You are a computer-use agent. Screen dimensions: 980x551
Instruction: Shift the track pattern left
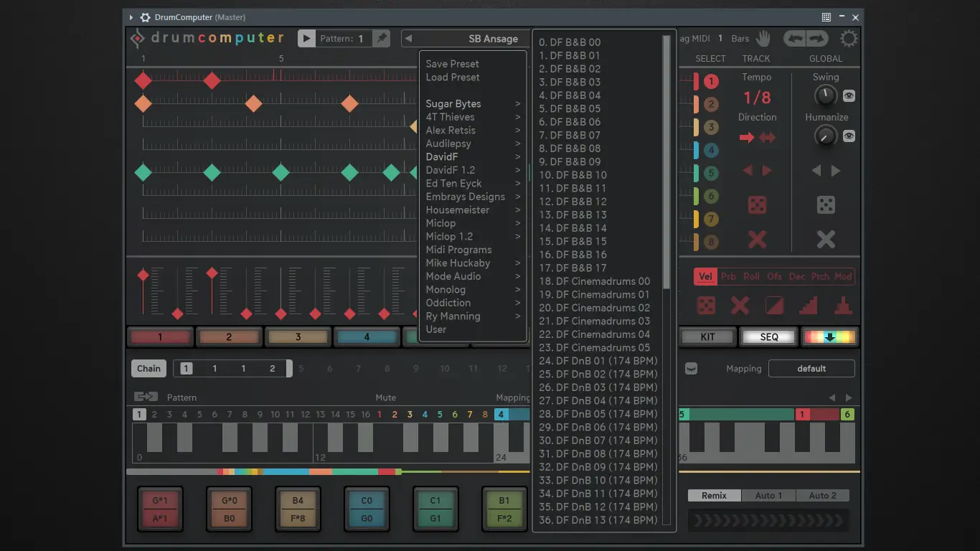click(748, 171)
